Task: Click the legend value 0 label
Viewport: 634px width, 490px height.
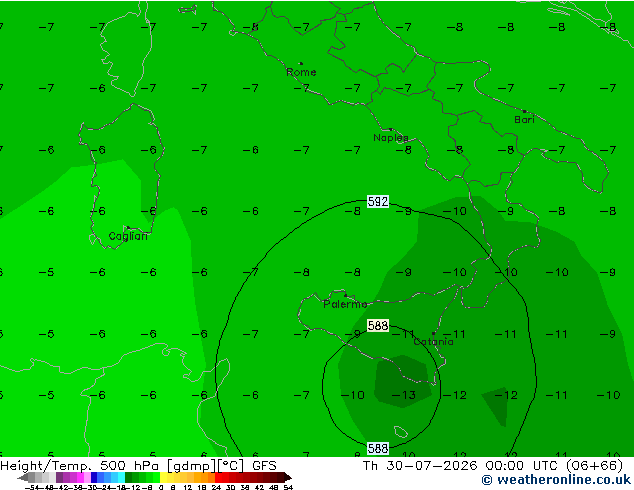Action: (161, 487)
